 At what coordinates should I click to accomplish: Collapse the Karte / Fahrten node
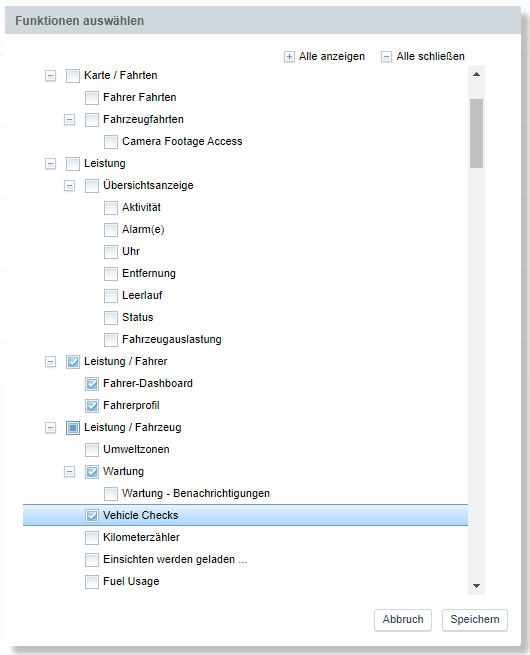tap(50, 76)
